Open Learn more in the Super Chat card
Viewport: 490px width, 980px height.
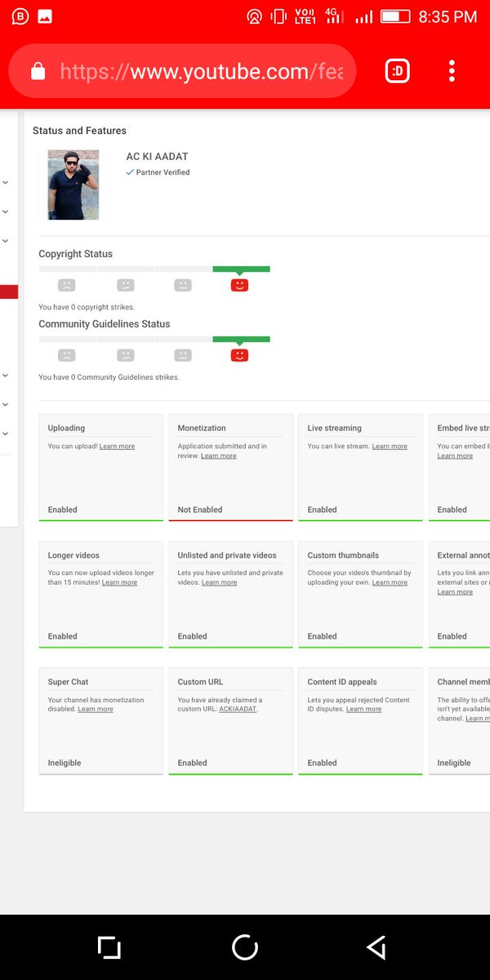96,709
